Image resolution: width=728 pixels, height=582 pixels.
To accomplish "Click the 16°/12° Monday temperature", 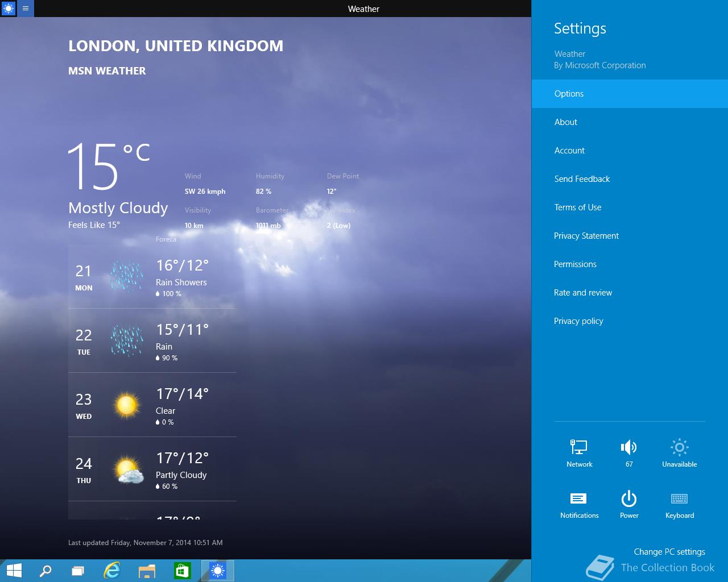I will click(183, 265).
